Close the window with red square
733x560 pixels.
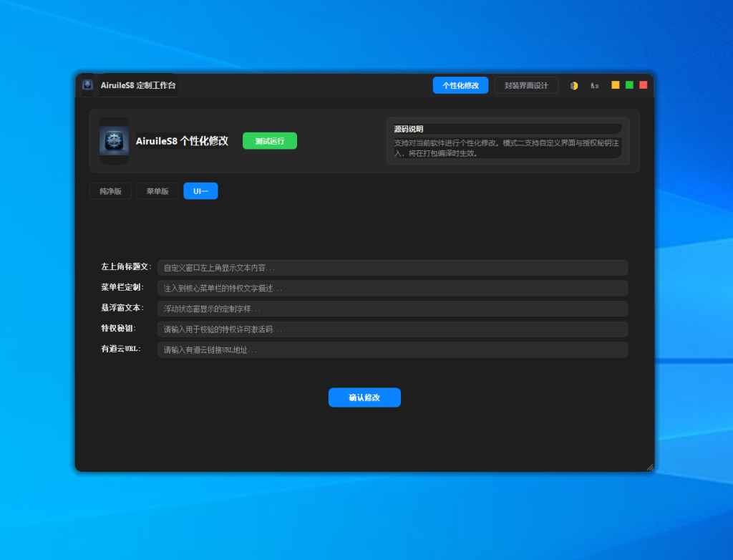(644, 85)
